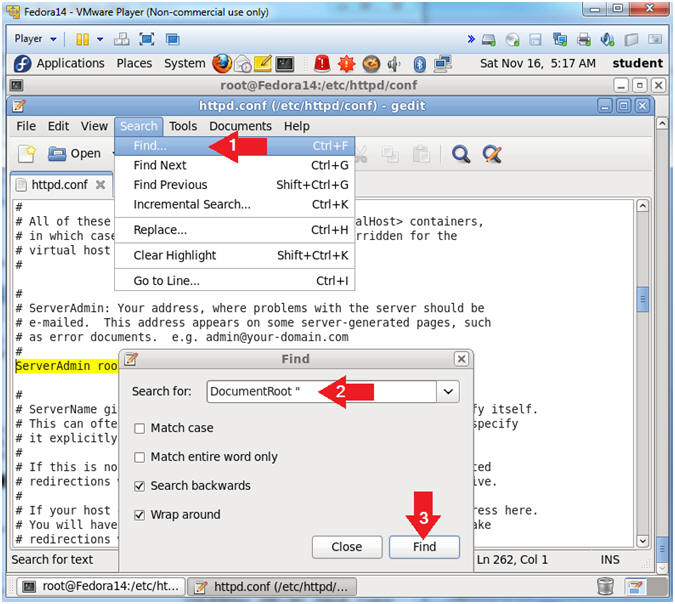This screenshot has width=675, height=604.
Task: Launch Firefox from the GNOME panel
Action: click(x=222, y=64)
